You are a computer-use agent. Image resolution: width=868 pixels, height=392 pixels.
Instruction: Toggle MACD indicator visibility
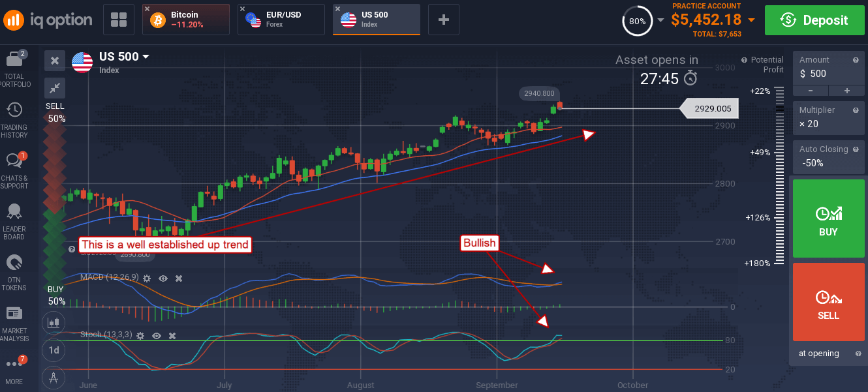click(163, 279)
